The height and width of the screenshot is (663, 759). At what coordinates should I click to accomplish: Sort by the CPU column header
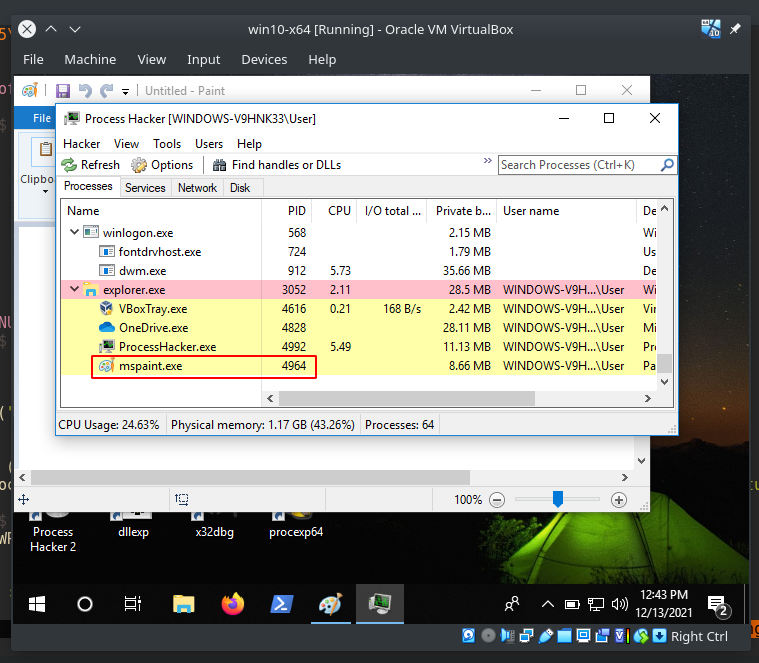coord(334,211)
